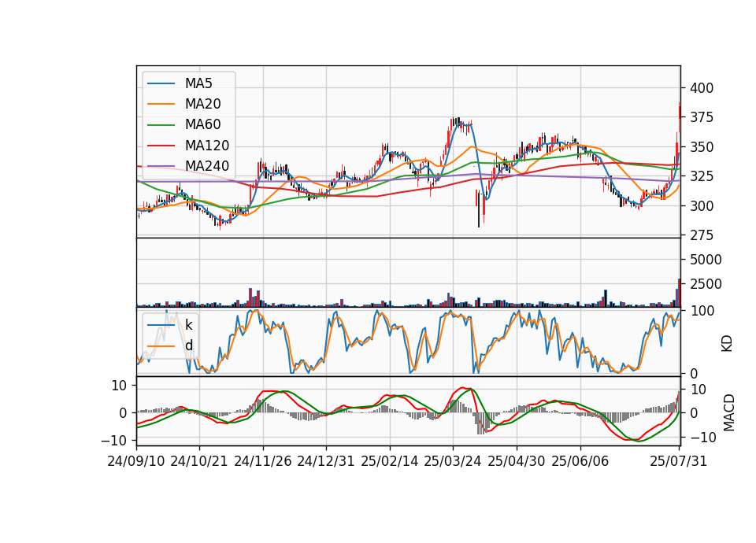Viewport: 756px width, 543px height.
Task: Click the 275 price axis label
Action: [x=702, y=235]
